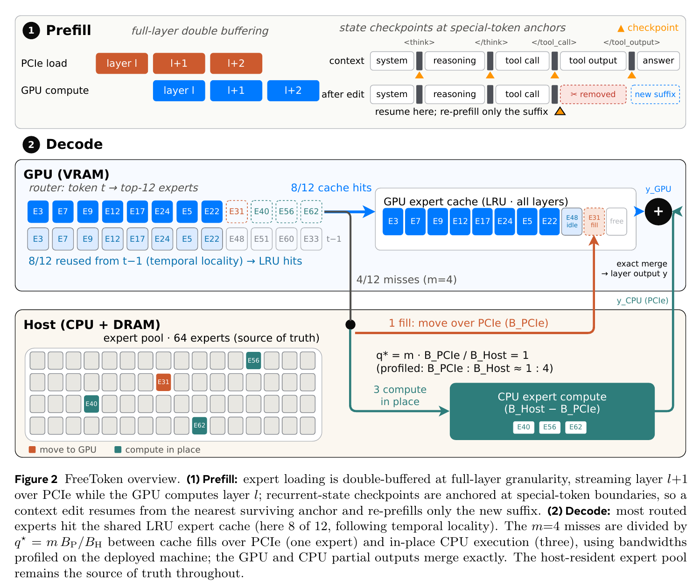The width and height of the screenshot is (700, 588).
Task: Click the orange checkpoint legend triangle
Action: (x=621, y=28)
